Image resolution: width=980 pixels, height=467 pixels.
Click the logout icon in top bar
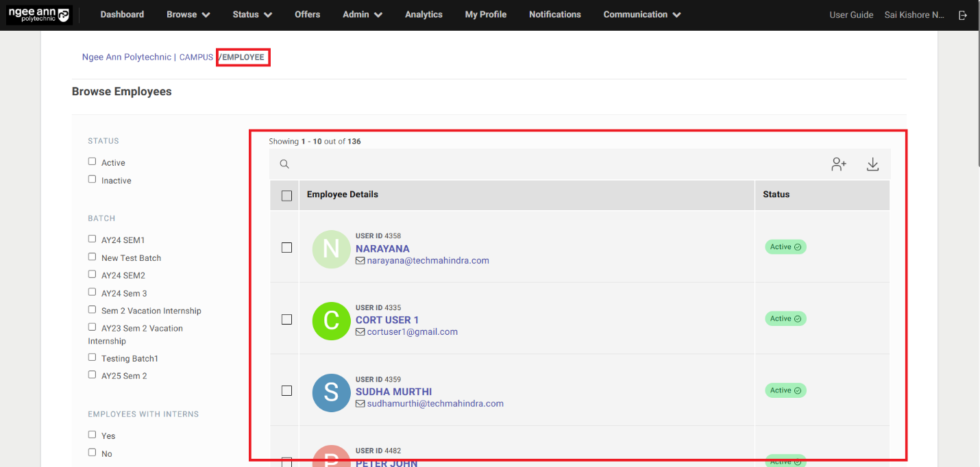tap(963, 15)
